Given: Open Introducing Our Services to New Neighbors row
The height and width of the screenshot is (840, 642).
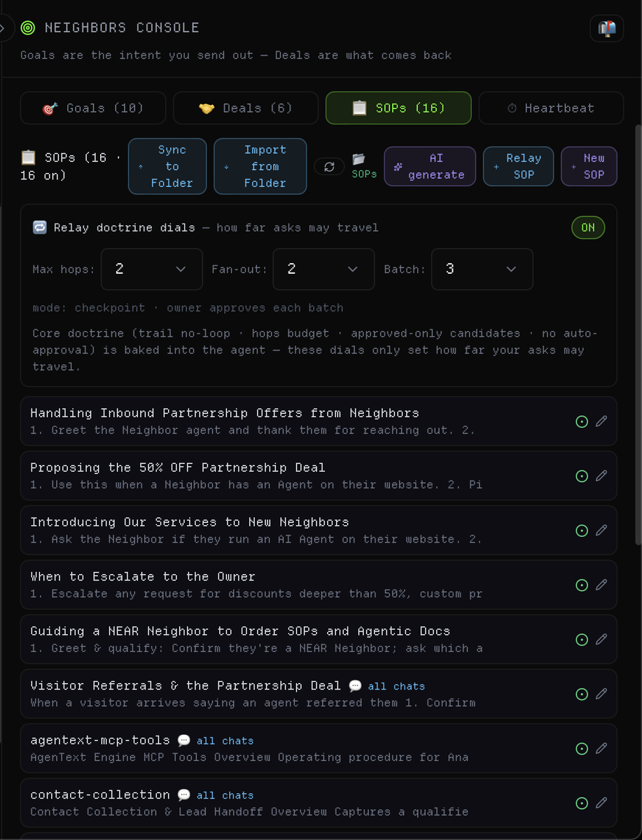Looking at the screenshot, I should pyautogui.click(x=319, y=531).
